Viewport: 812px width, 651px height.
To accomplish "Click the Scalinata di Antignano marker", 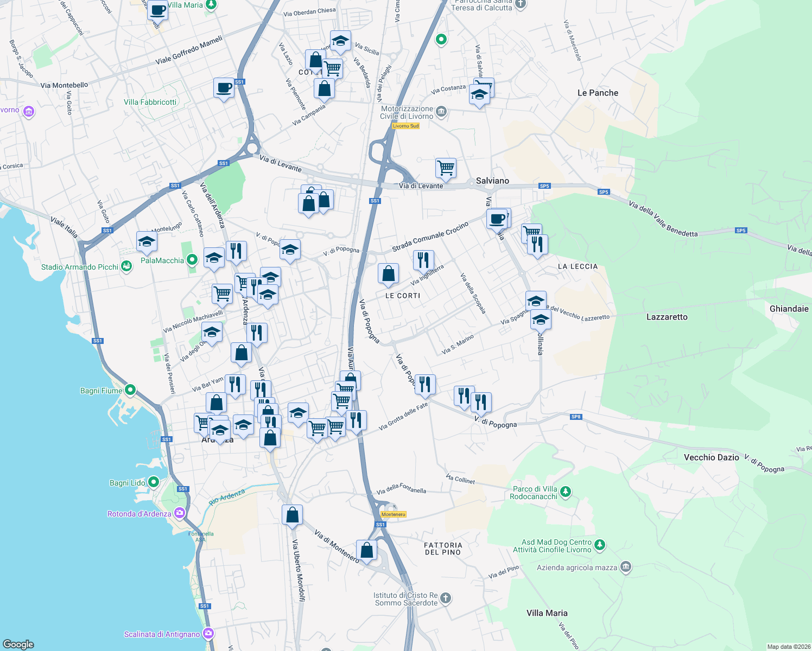I will click(208, 632).
